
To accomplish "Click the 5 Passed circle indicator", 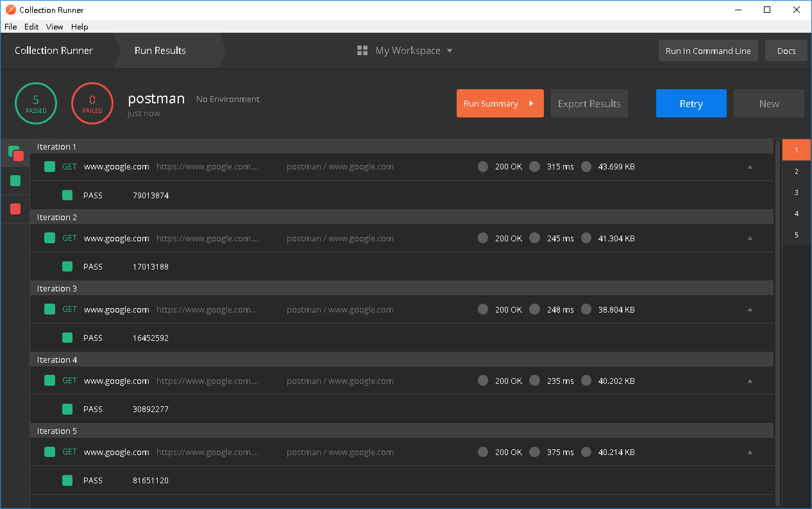I will (x=36, y=103).
